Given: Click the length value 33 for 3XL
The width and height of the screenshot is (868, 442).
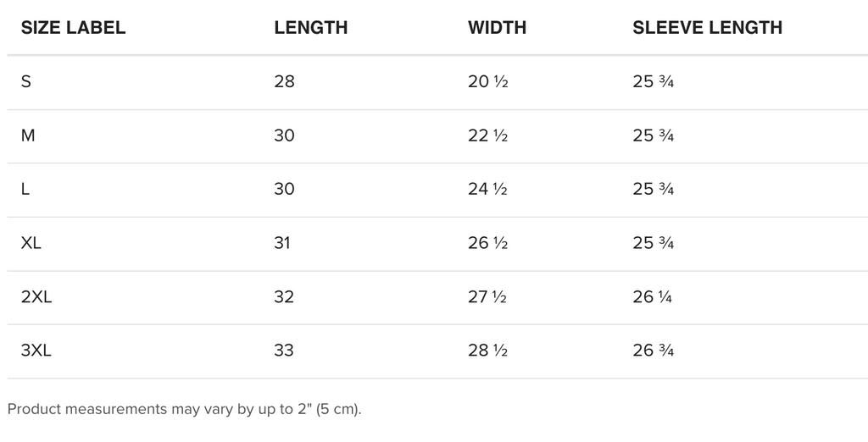Looking at the screenshot, I should (284, 351).
